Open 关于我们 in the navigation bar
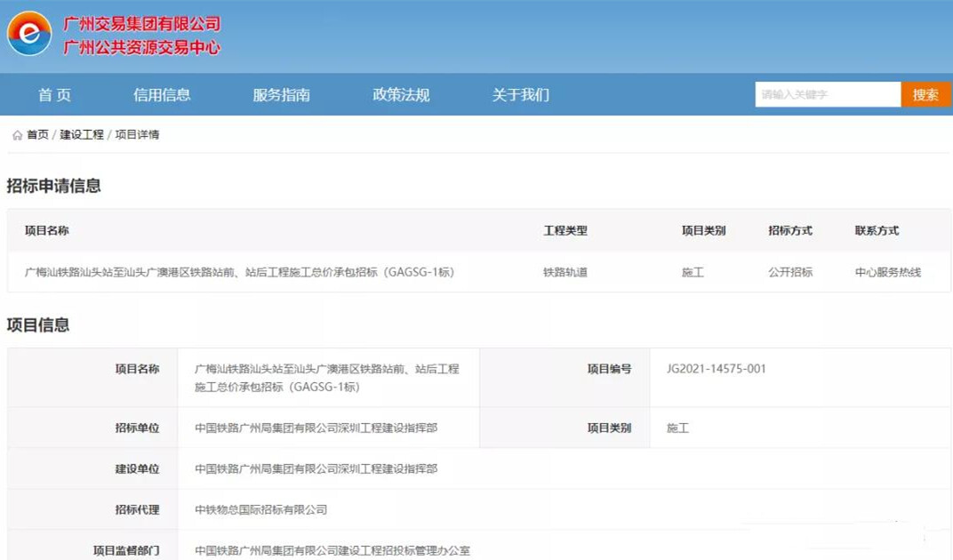The height and width of the screenshot is (560, 953). (521, 95)
